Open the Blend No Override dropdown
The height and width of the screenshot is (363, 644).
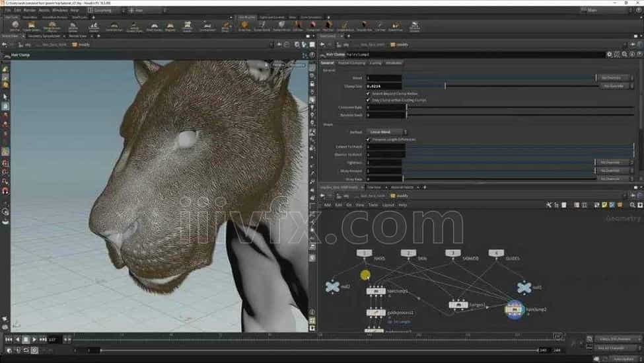pyautogui.click(x=614, y=78)
